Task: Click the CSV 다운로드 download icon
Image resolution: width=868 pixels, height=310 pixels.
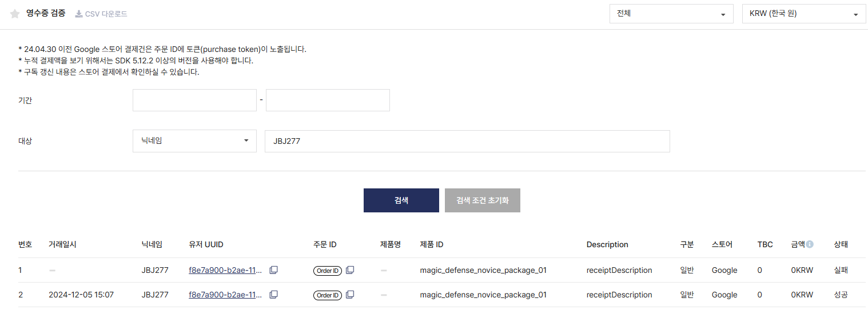Action: pyautogui.click(x=79, y=14)
